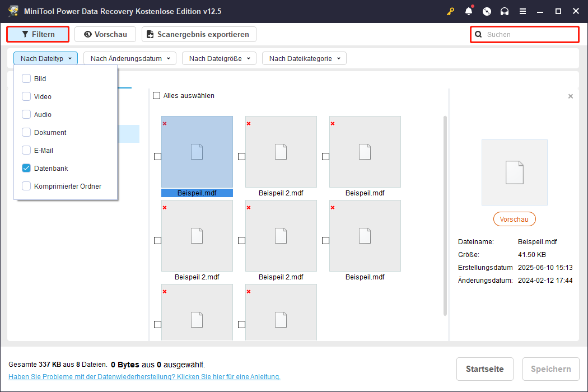Image resolution: width=588 pixels, height=392 pixels.
Task: Click the Änderungsdatum value 2024-02-12 17:44
Action: pyautogui.click(x=545, y=280)
